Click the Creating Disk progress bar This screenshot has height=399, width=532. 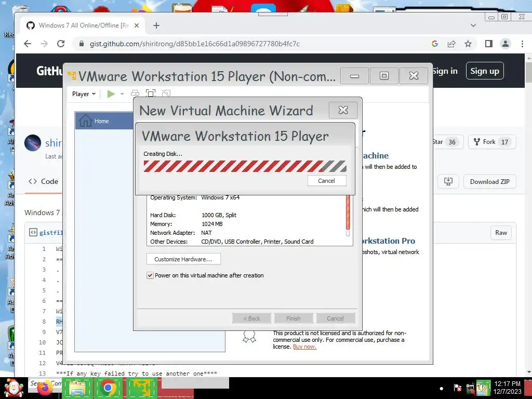(245, 166)
